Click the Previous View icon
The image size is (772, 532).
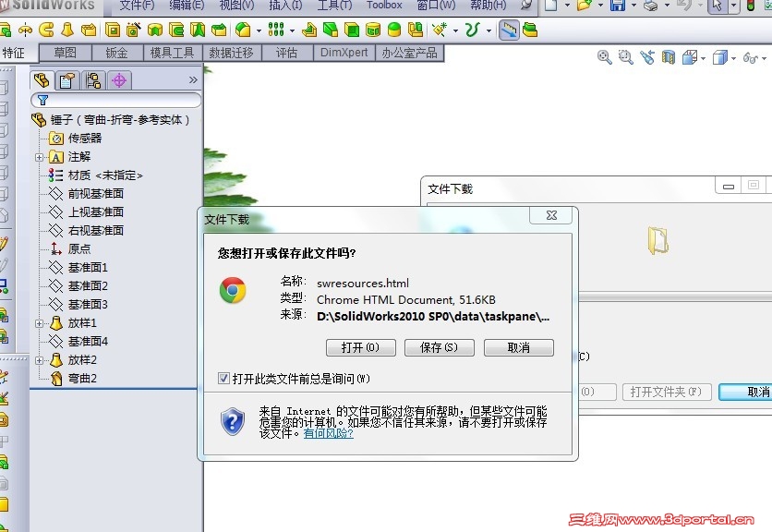click(x=647, y=57)
